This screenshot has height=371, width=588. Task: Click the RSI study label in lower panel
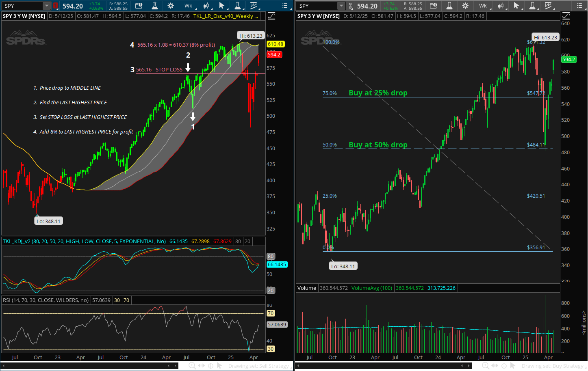46,300
